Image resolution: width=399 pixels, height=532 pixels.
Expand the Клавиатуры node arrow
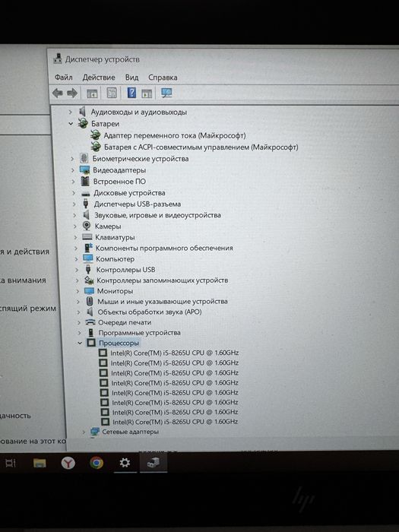(76, 237)
